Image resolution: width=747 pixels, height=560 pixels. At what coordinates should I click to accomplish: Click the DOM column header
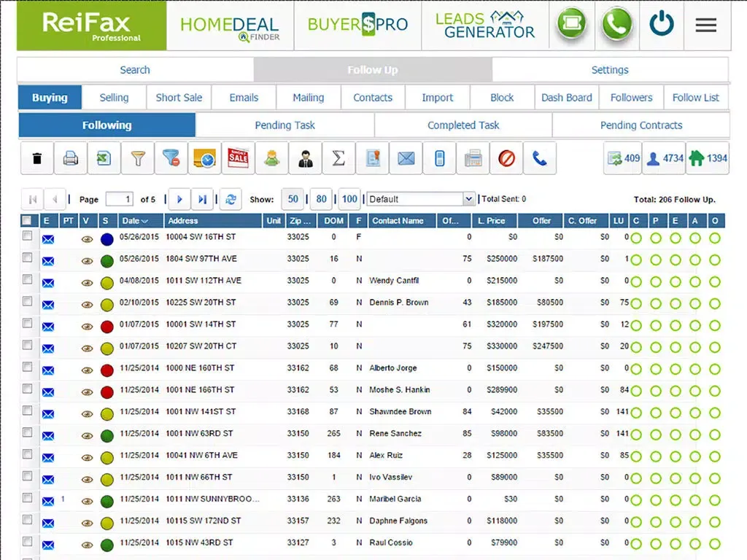tap(333, 220)
